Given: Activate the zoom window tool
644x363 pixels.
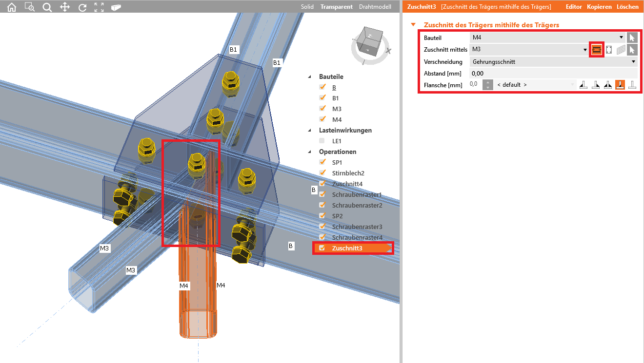Looking at the screenshot, I should click(29, 7).
